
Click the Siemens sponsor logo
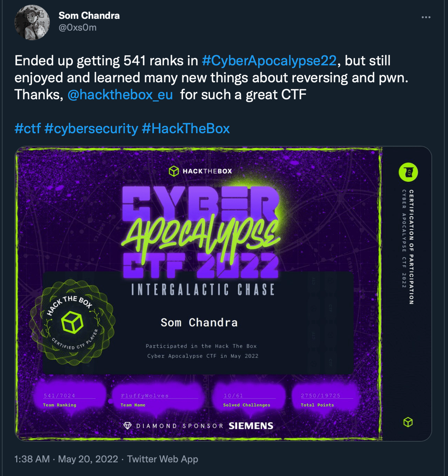point(251,426)
